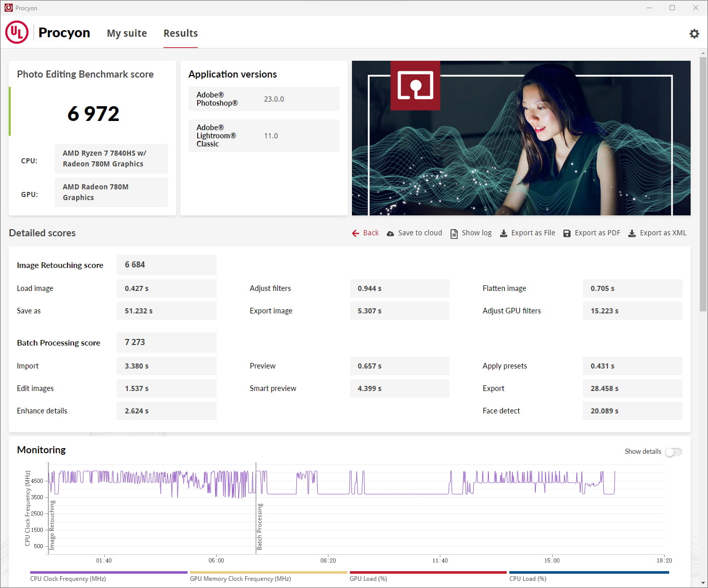Click the AMD Radeon 780M GPU name
Viewport: 708px width, 588px height.
coord(111,192)
